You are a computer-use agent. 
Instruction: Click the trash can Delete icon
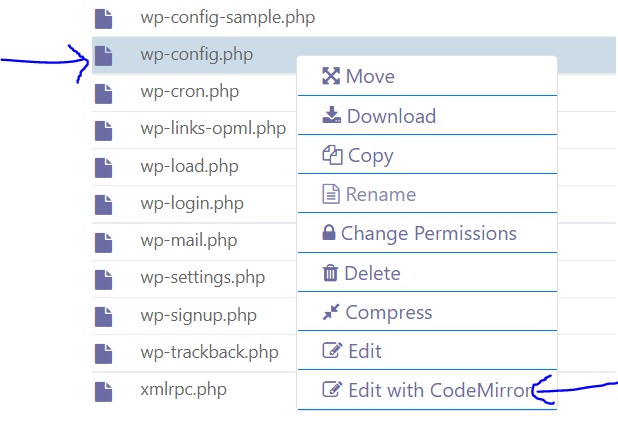pos(330,273)
